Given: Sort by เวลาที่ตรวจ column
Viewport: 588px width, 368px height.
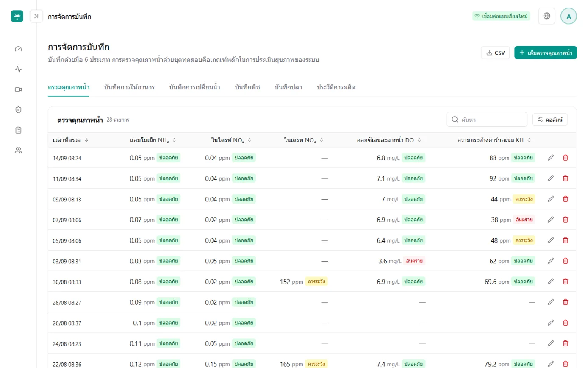Looking at the screenshot, I should (x=71, y=140).
